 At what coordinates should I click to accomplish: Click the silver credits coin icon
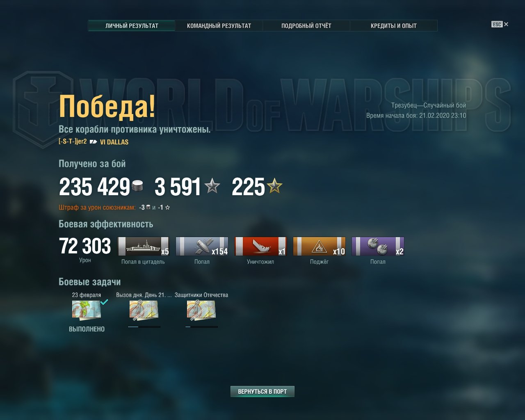138,186
